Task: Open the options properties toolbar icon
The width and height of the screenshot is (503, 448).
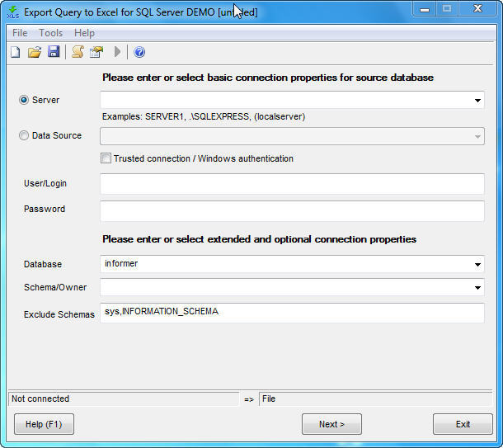Action: click(96, 52)
